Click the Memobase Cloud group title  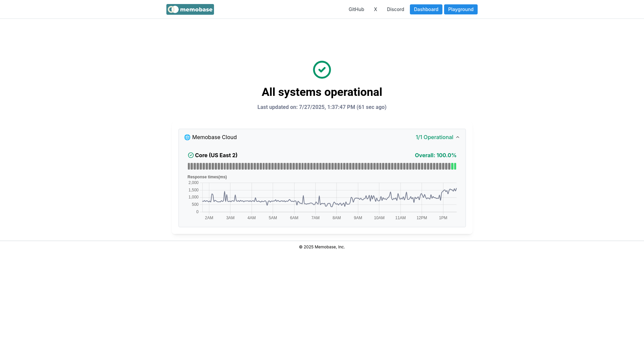pos(214,137)
